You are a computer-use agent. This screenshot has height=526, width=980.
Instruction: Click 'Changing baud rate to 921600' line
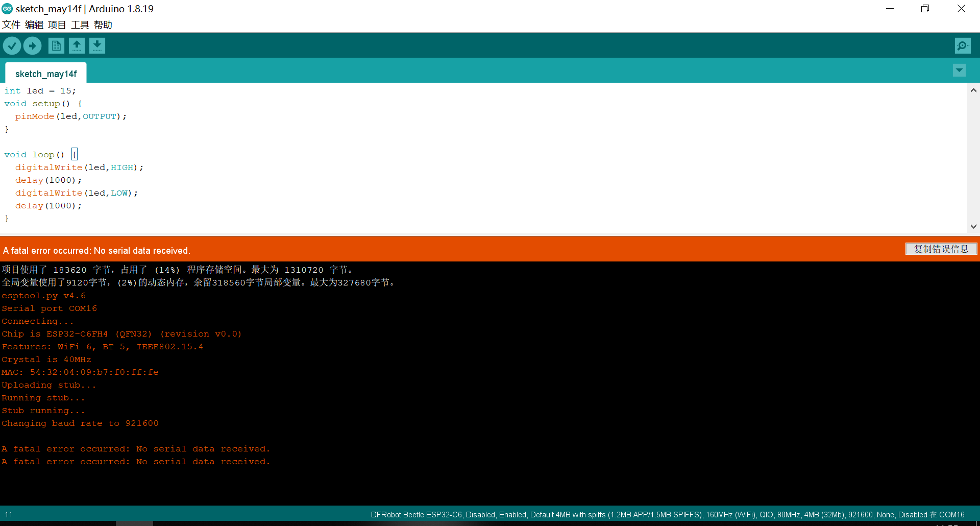(x=80, y=423)
